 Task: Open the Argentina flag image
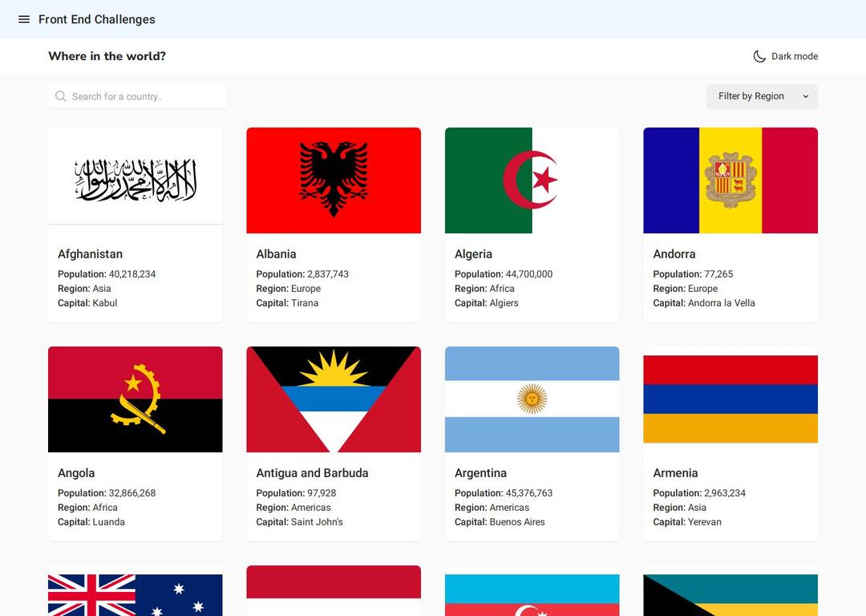point(532,399)
